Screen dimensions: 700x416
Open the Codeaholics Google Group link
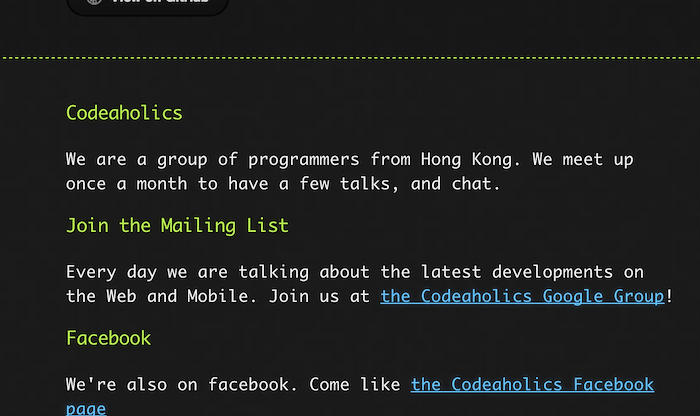click(522, 296)
